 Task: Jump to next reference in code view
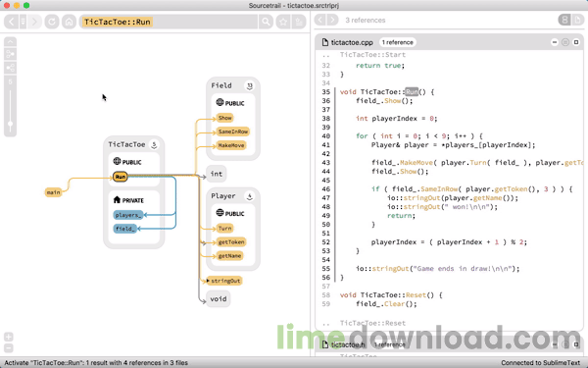click(x=332, y=20)
